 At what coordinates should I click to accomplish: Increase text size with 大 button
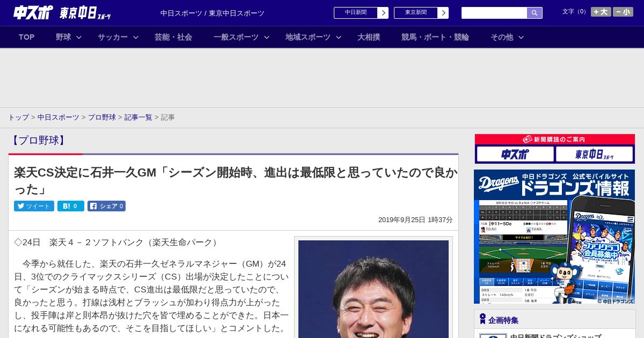point(601,12)
